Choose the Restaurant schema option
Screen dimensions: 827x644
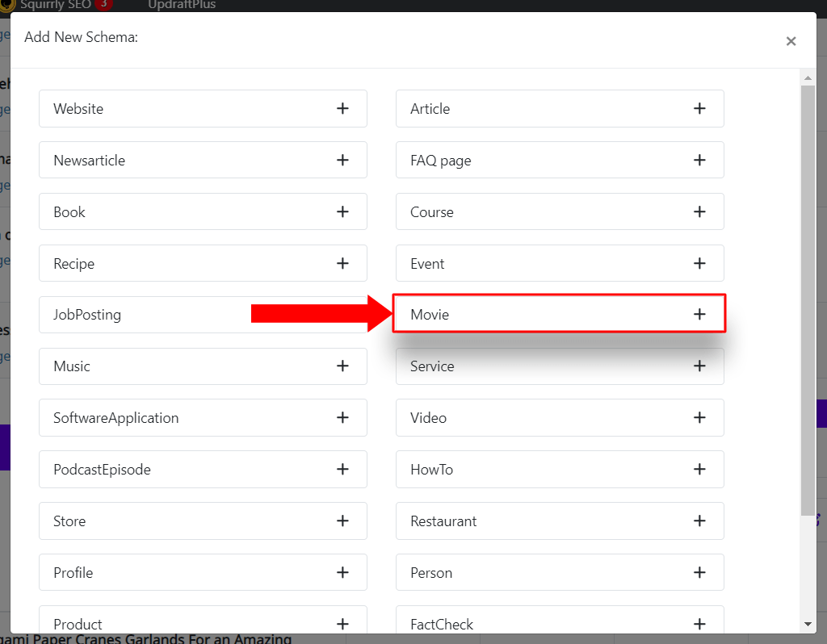(560, 521)
